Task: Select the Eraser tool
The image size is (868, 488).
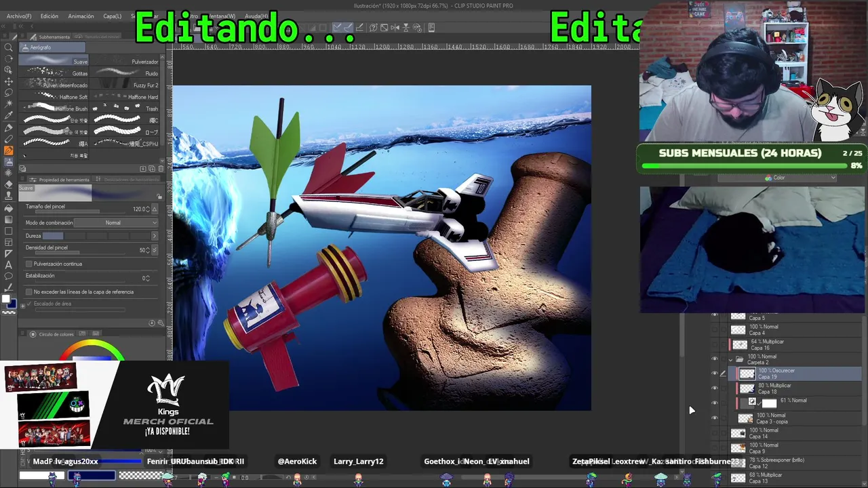Action: coord(9,184)
